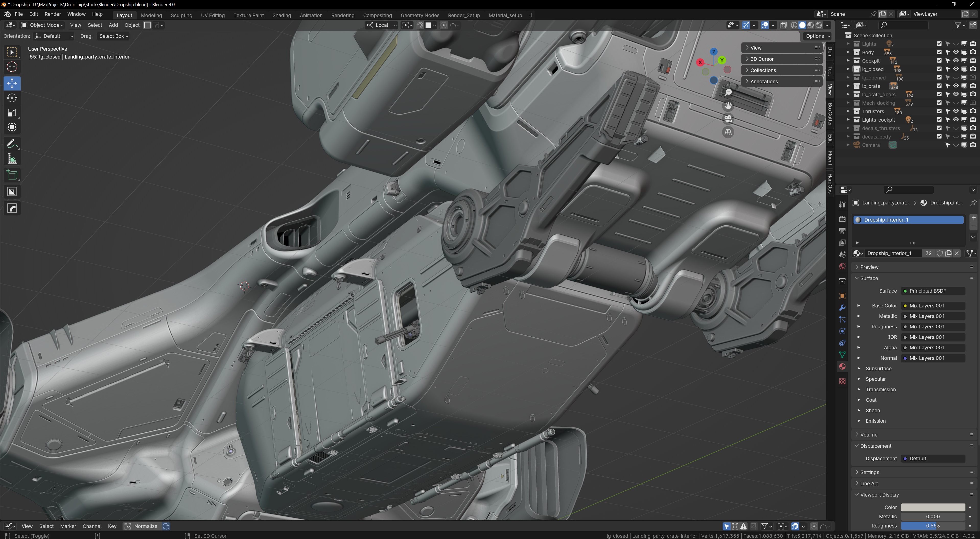Screen dimensions: 980x539
Task: Select the Annotate pencil tool
Action: point(12,144)
